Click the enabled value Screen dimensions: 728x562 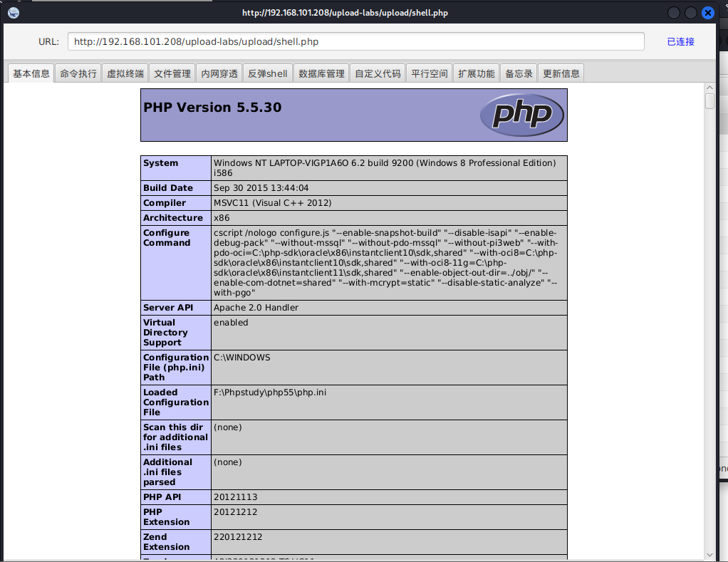pos(231,323)
